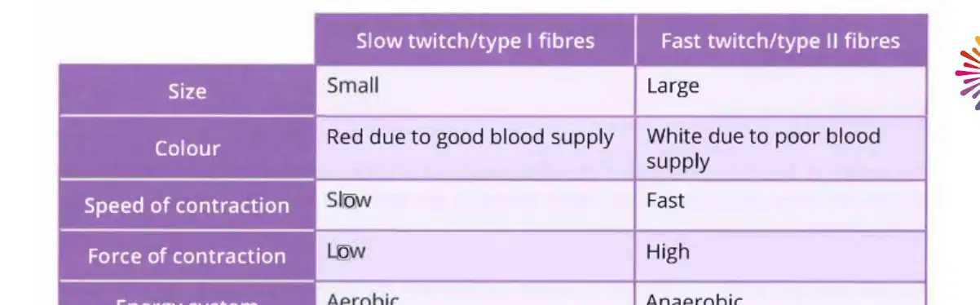
Task: Click the 'Small' cell text
Action: pos(352,86)
